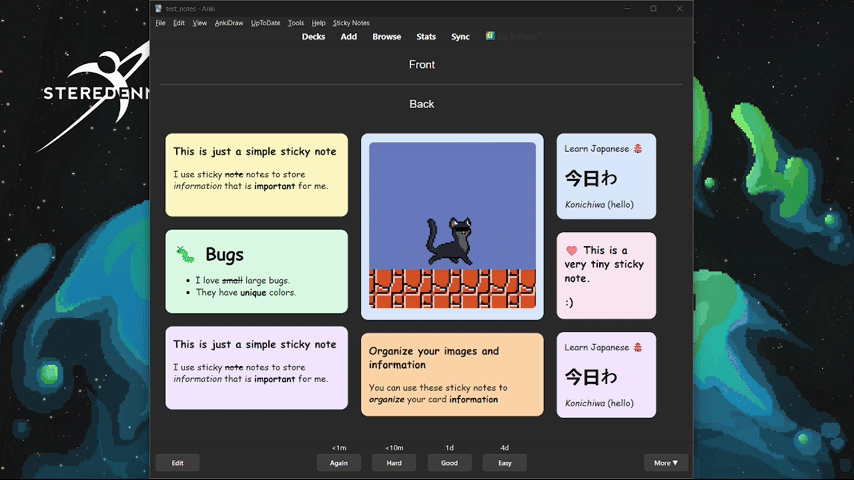Open the Edit menu

(179, 23)
